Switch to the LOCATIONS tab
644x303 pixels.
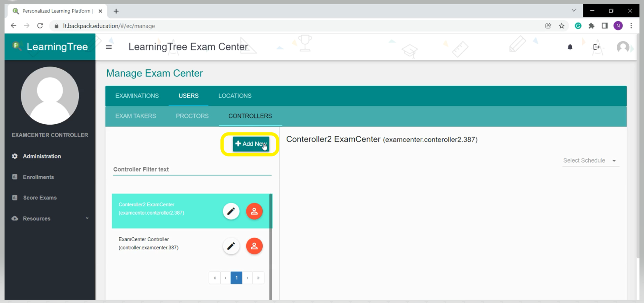tap(235, 96)
